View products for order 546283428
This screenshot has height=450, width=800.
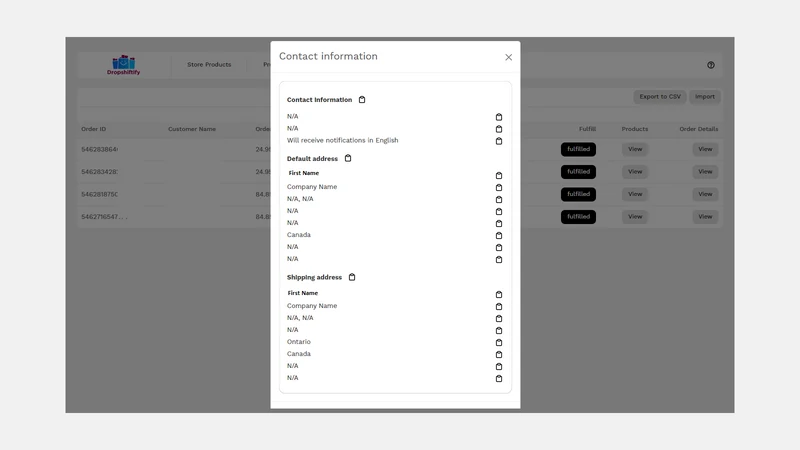click(635, 171)
